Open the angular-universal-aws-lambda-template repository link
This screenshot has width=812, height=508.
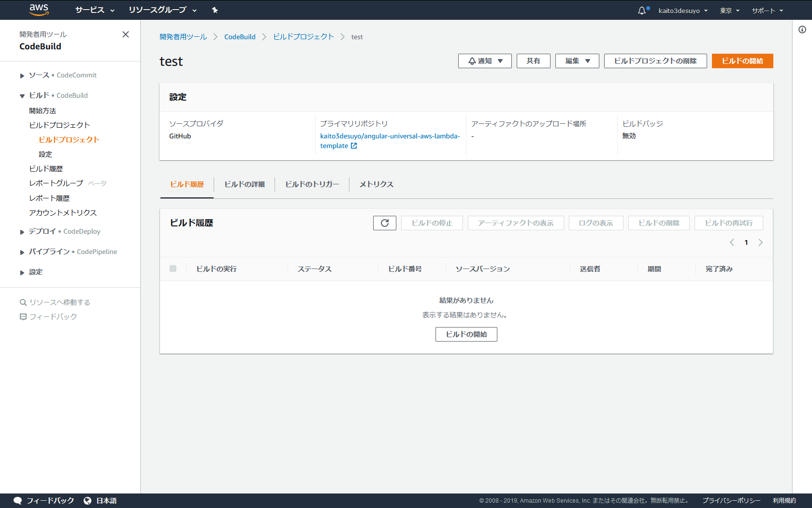click(x=390, y=141)
